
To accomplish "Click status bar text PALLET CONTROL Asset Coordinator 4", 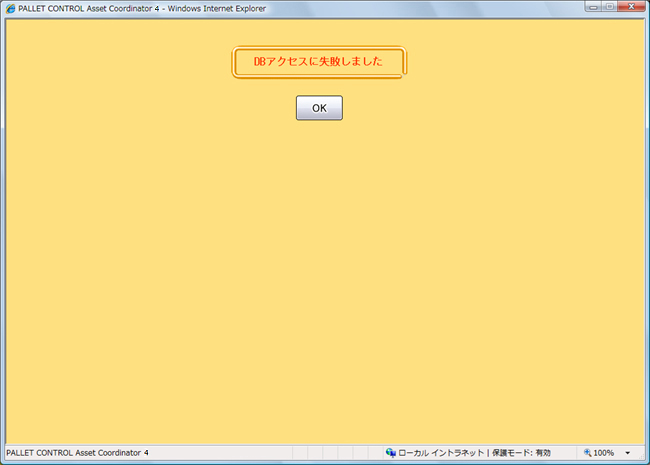I will coord(77,453).
